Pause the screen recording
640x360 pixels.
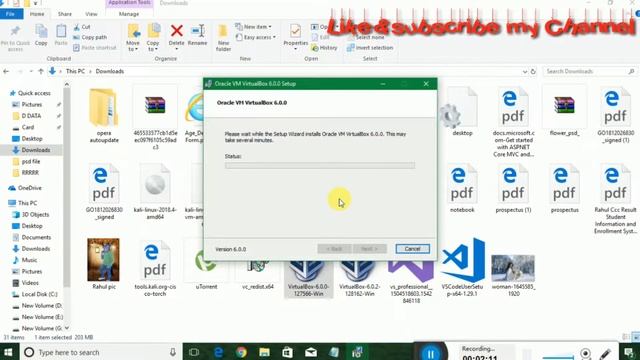(x=430, y=353)
